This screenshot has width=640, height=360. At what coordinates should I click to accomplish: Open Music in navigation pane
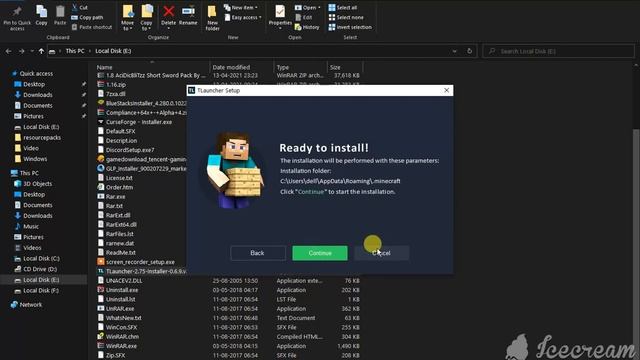pos(31,226)
